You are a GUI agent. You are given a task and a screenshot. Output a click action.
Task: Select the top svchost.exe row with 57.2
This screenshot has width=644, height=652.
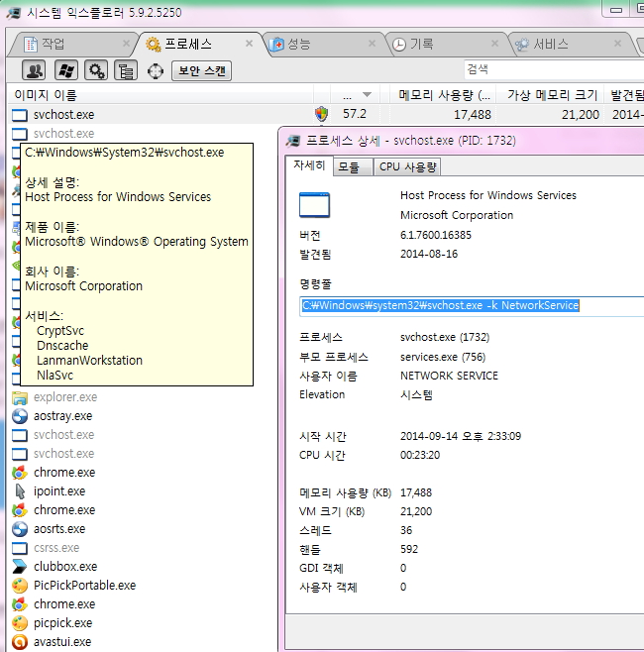[x=326, y=114]
